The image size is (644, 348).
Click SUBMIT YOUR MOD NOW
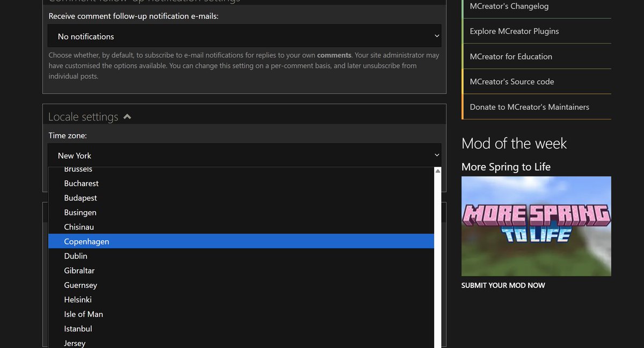[503, 285]
